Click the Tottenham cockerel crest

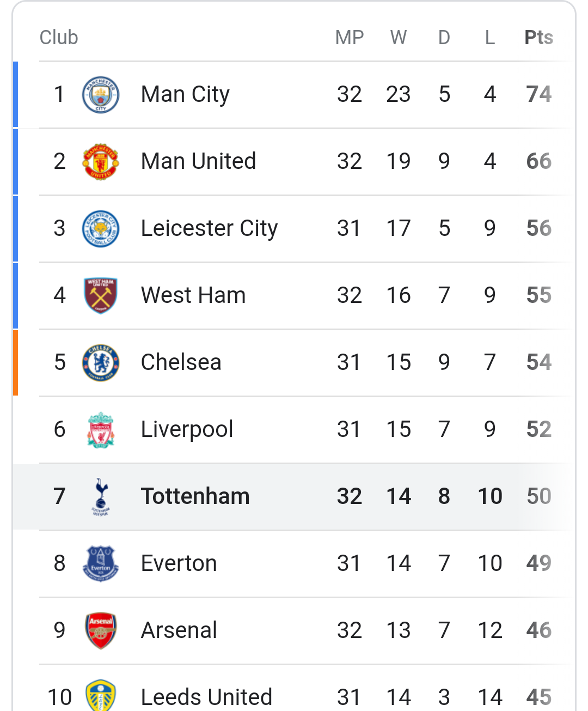coord(101,497)
